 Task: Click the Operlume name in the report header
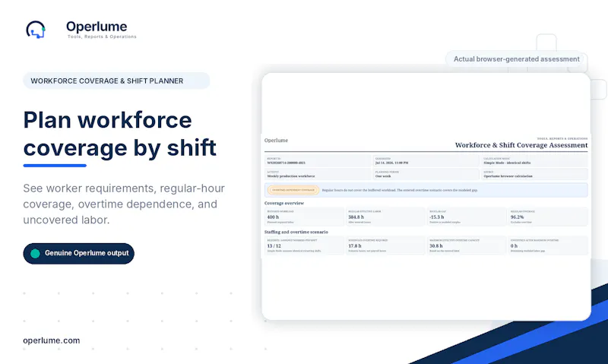pyautogui.click(x=276, y=141)
